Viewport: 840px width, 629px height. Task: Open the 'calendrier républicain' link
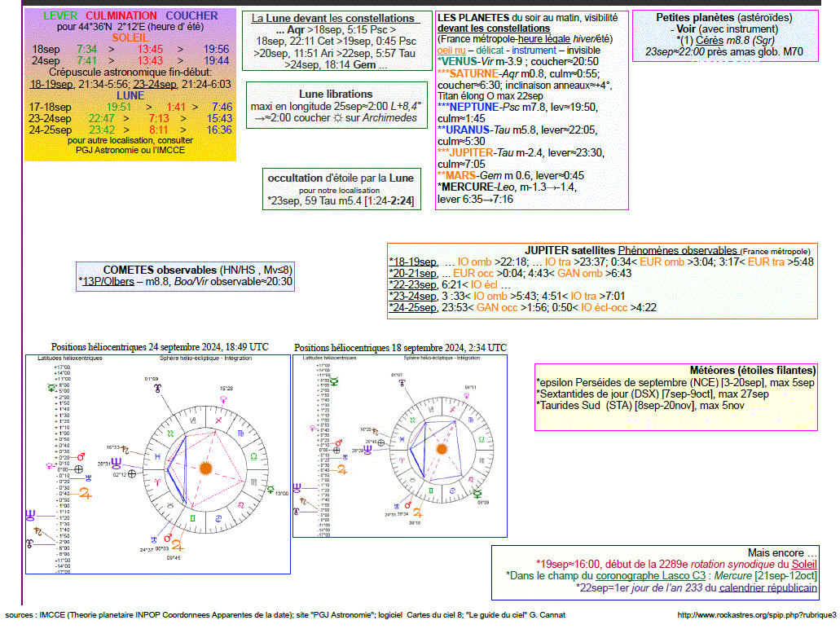point(768,587)
